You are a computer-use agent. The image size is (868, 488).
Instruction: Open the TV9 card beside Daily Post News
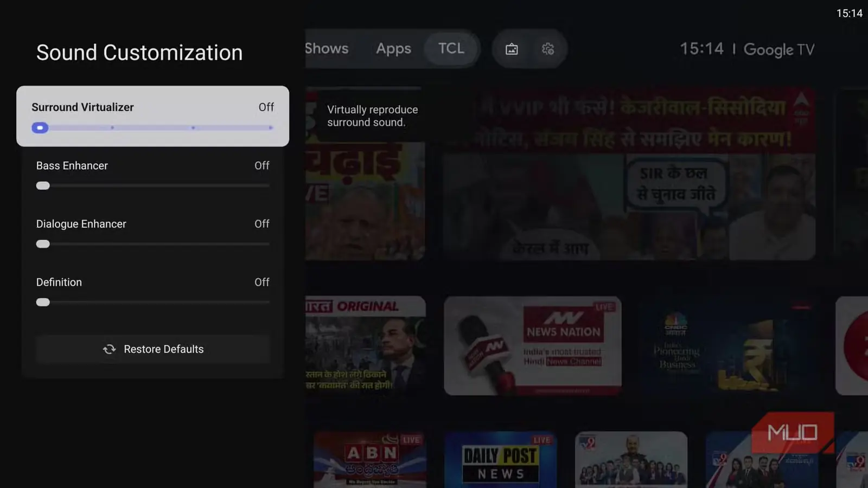pos(631,460)
